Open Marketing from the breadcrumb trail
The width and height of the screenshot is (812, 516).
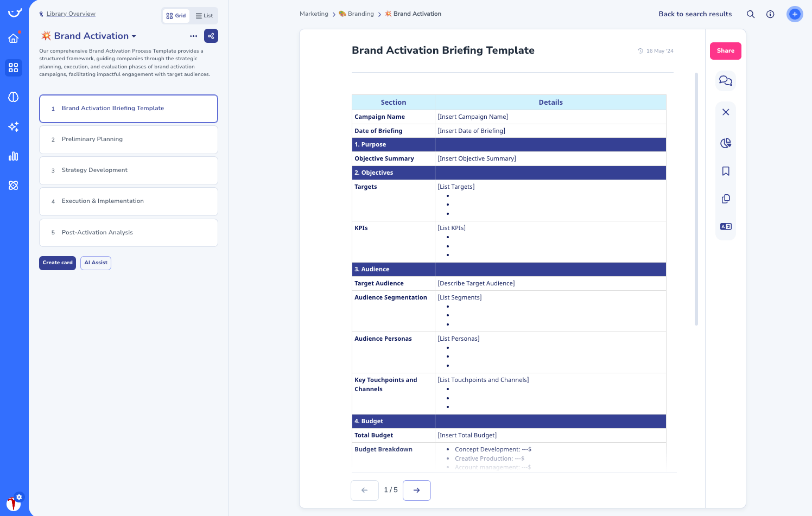click(x=314, y=14)
